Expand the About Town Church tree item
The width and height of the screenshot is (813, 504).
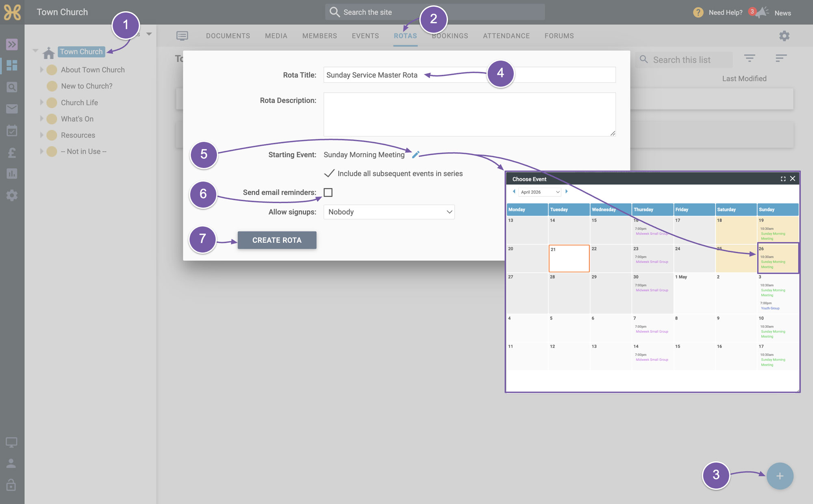41,70
